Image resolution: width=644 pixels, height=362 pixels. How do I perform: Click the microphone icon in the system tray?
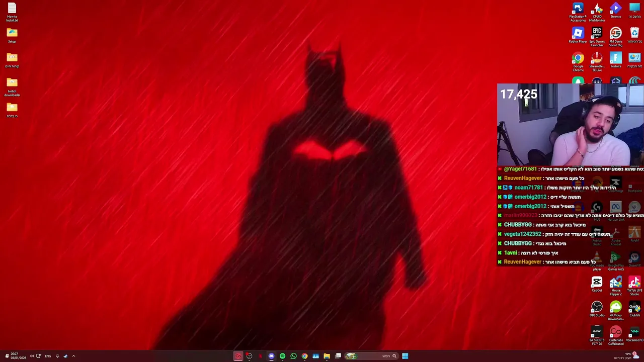point(57,356)
